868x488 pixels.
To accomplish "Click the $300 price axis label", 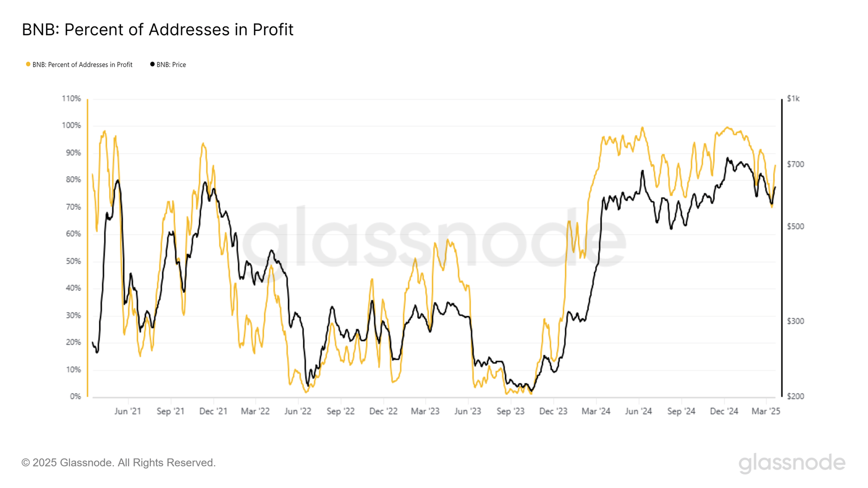I will 795,321.
